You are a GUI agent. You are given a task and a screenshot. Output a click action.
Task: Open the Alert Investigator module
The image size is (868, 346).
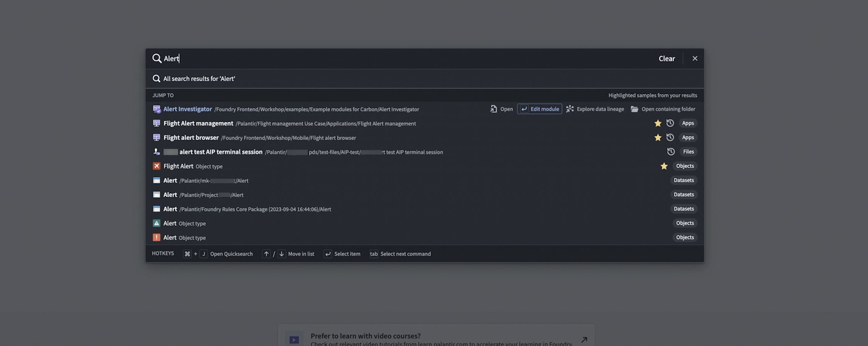[x=502, y=109]
